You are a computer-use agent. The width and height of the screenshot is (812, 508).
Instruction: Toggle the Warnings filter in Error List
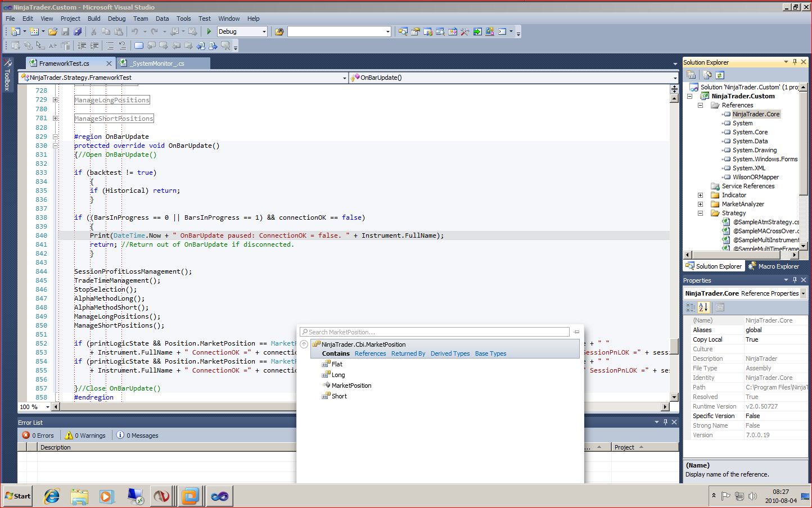pyautogui.click(x=85, y=436)
